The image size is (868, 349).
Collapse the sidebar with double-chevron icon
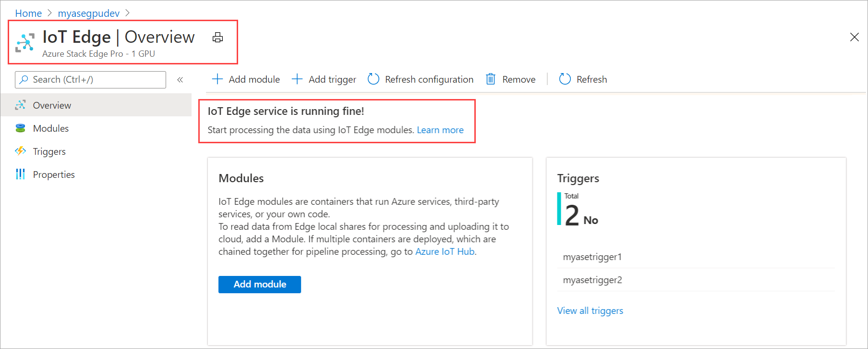(x=180, y=80)
